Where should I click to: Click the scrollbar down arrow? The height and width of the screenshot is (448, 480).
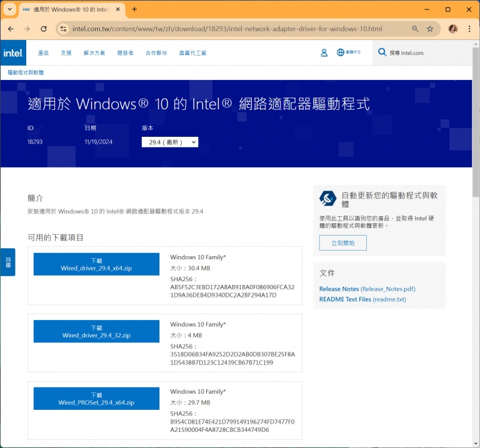[476, 444]
